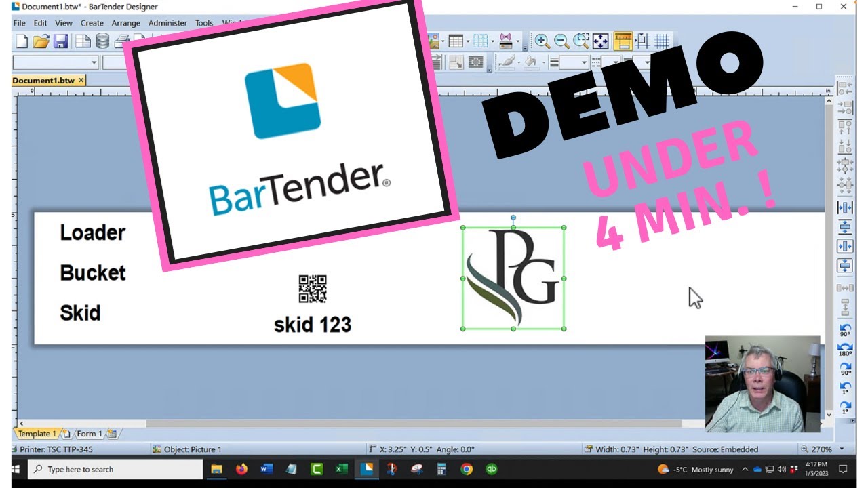Select the Table object tool icon
The image size is (868, 488).
455,41
